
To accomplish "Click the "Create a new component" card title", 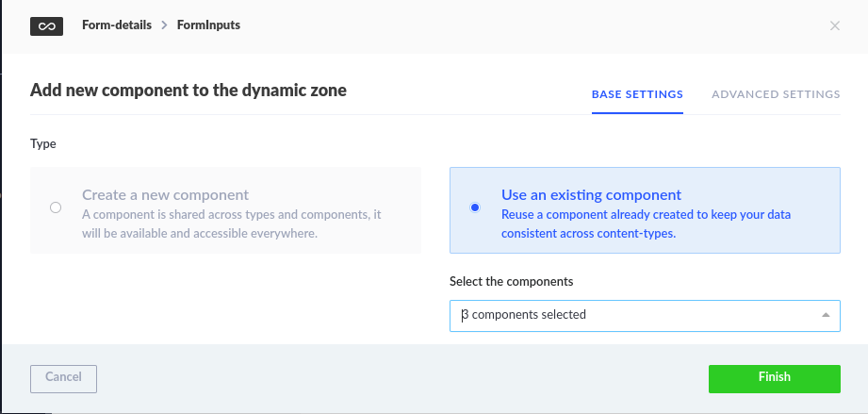I will [x=166, y=194].
